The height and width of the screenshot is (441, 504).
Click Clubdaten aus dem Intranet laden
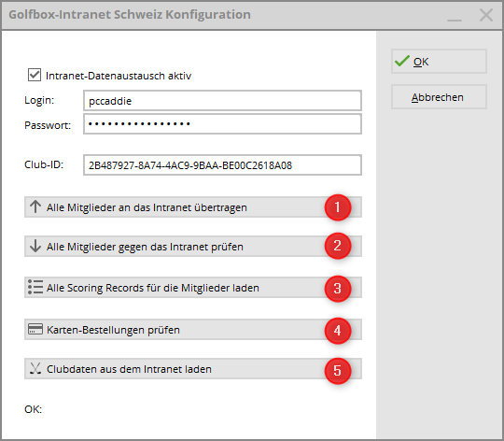point(193,369)
